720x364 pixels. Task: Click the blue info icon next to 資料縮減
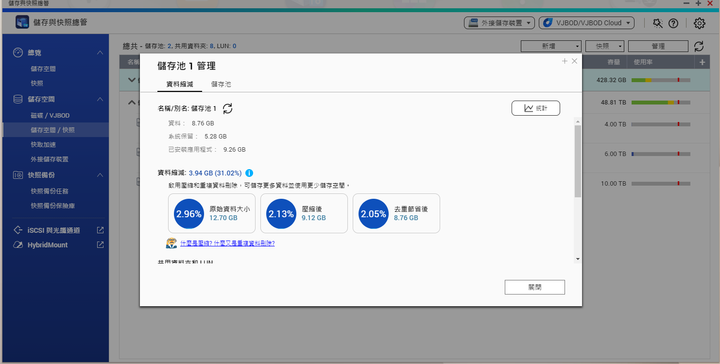click(x=249, y=173)
